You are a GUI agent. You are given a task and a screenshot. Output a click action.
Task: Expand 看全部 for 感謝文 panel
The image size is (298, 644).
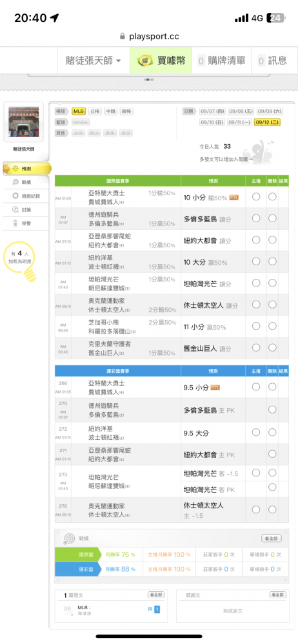pyautogui.click(x=278, y=594)
